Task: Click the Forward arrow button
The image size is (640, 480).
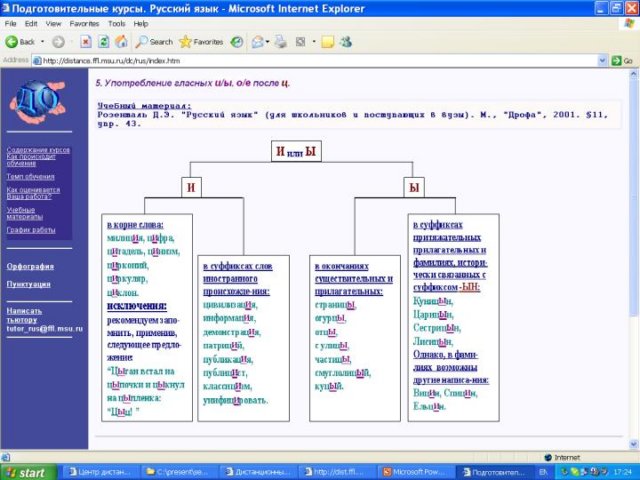Action: pos(58,42)
